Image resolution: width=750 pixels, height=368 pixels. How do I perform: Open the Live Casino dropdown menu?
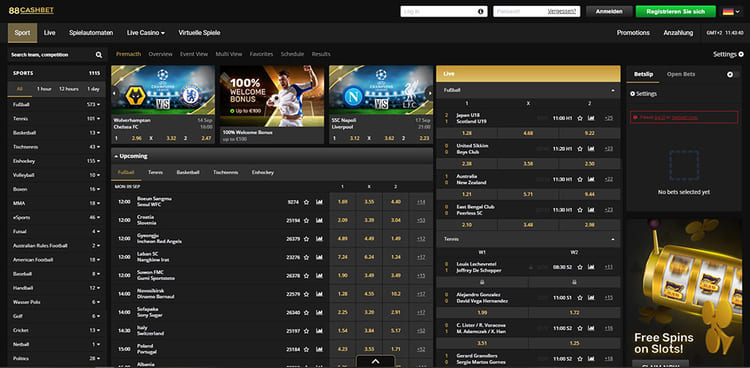146,33
